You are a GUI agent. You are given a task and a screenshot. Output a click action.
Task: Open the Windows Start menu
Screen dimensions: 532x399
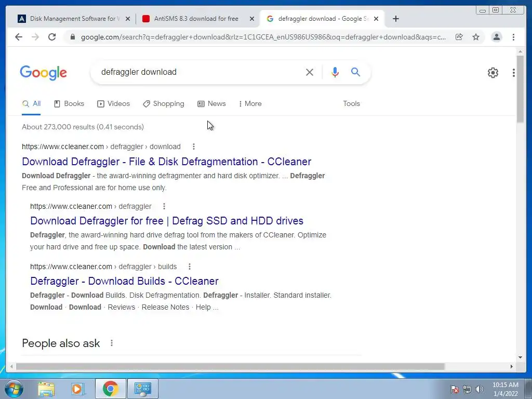[14, 389]
